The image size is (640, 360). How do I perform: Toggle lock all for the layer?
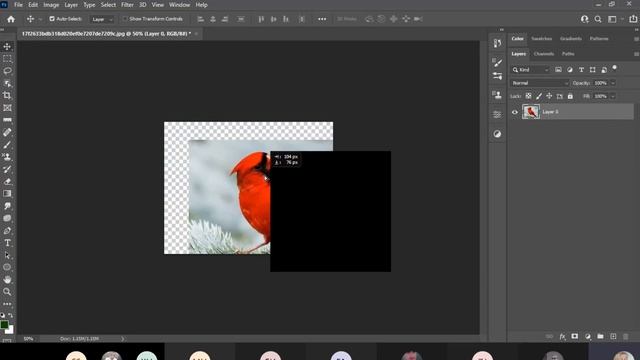(x=570, y=96)
